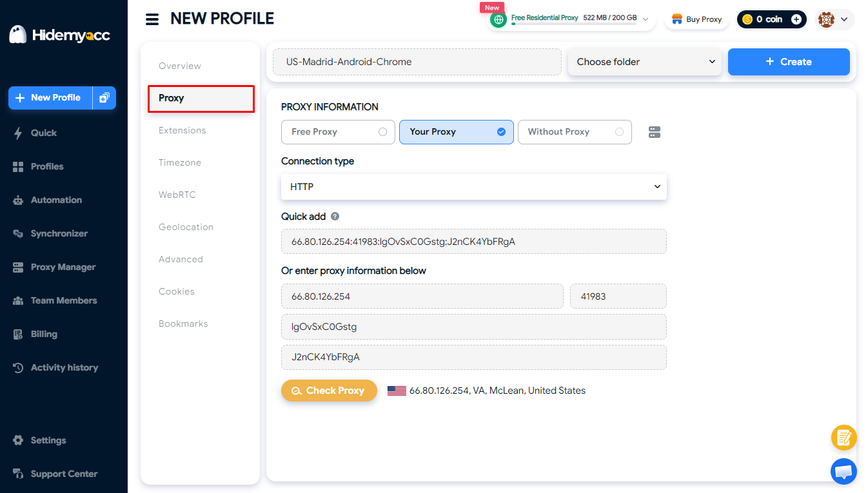868x493 pixels.
Task: Click the blue Create button
Action: 789,62
